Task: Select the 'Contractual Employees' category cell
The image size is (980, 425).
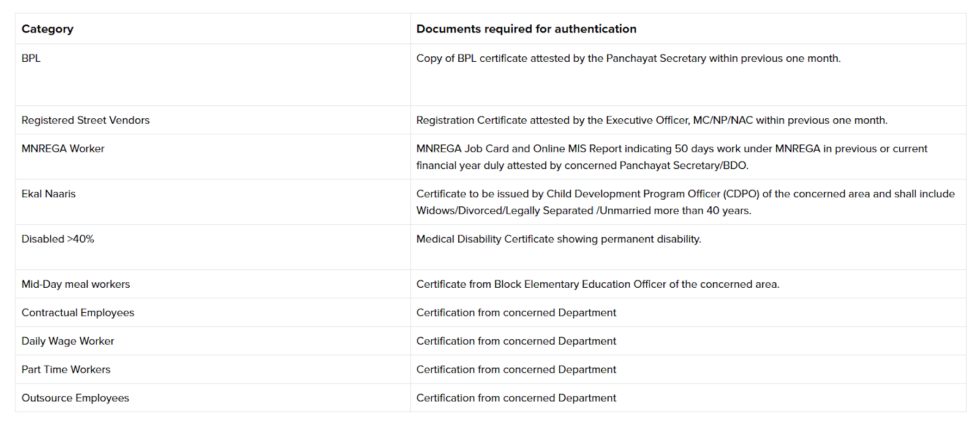Action: 78,312
